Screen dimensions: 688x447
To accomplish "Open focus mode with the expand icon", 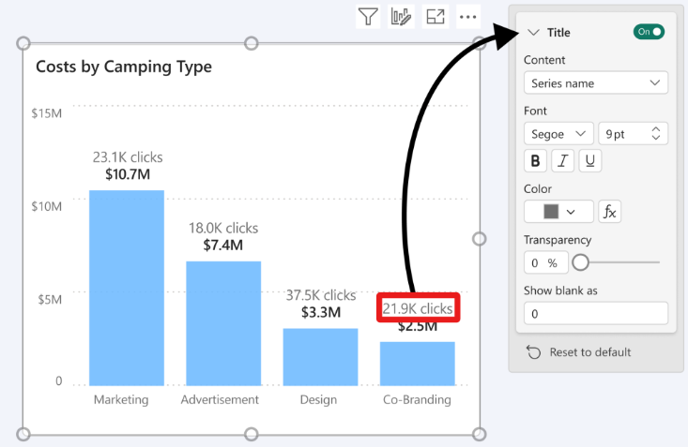I will pos(435,17).
